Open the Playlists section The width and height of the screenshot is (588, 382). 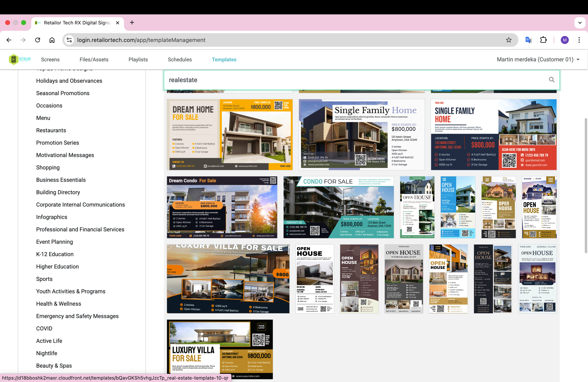click(x=138, y=59)
